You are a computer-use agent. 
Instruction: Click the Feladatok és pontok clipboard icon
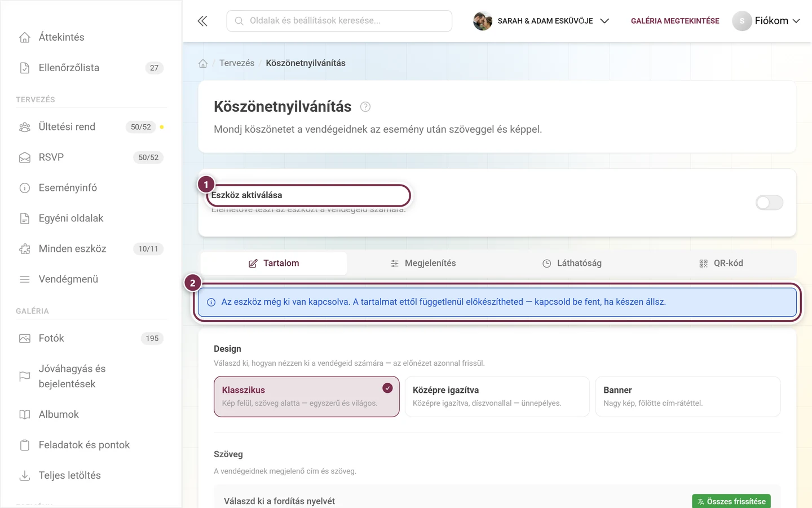pyautogui.click(x=25, y=445)
